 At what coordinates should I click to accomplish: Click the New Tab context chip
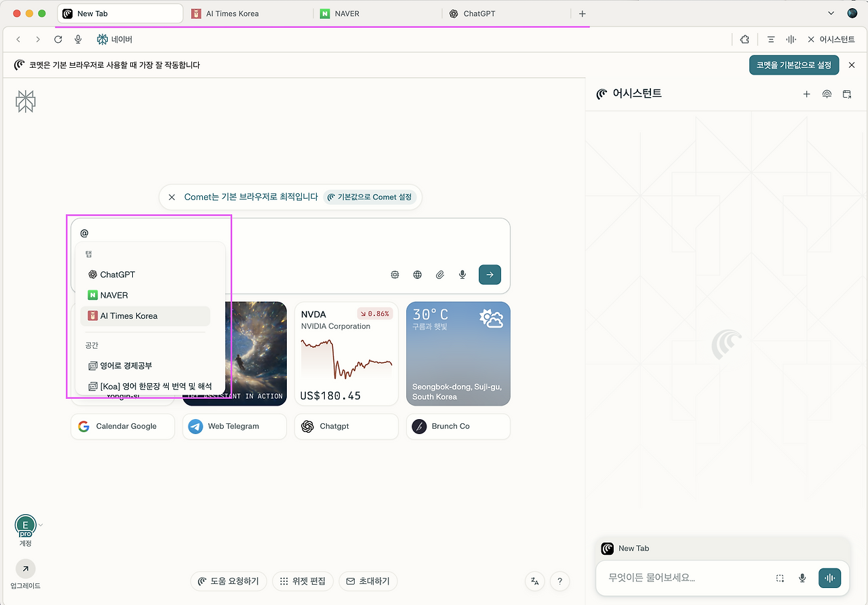click(x=626, y=548)
